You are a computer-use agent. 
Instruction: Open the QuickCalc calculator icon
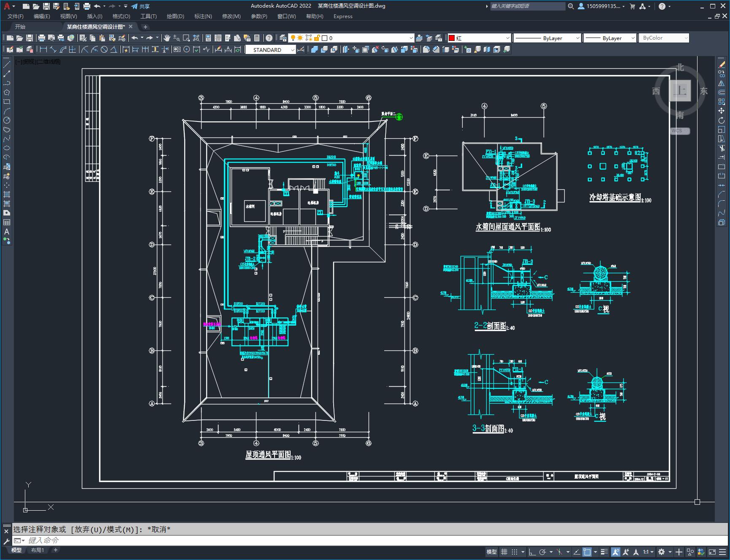[x=257, y=38]
